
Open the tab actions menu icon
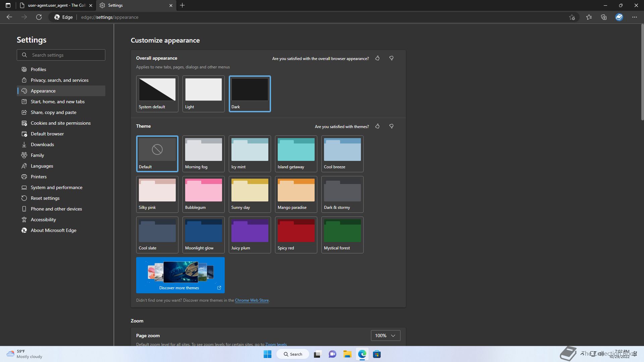(8, 5)
